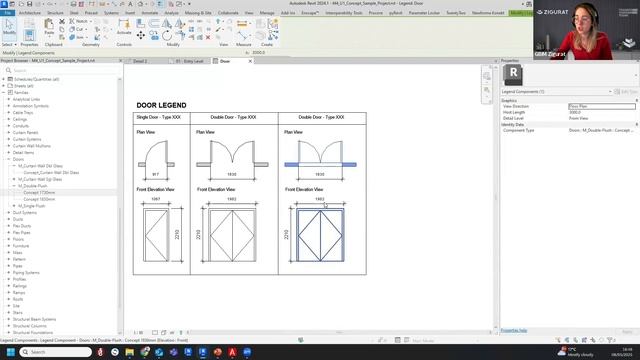Expand the Ceilings category

click(x=9, y=119)
